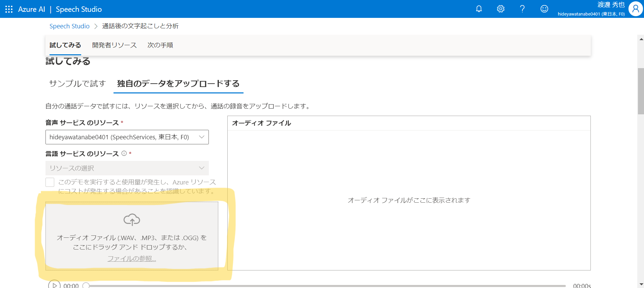The image size is (644, 288).
Task: Click the 00:00s duration label
Action: point(582,285)
